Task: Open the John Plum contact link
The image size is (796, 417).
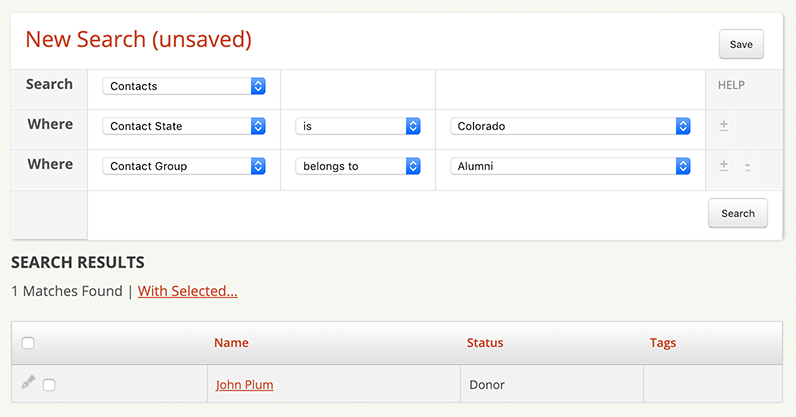Action: 244,385
